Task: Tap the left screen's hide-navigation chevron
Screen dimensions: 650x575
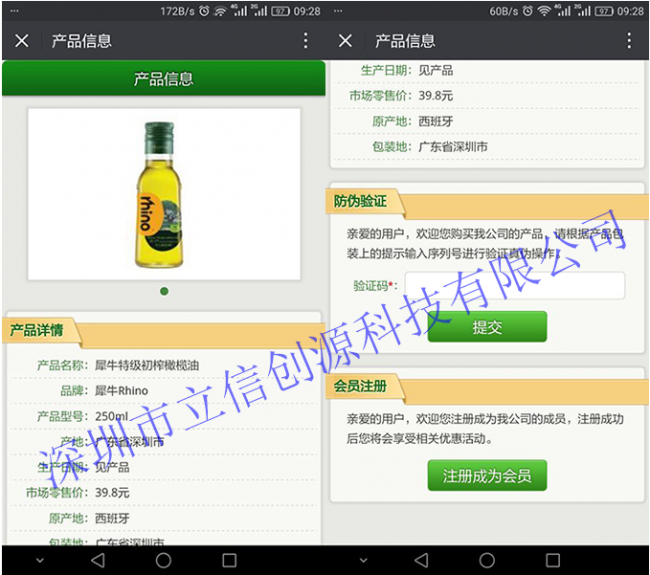Action: point(40,560)
